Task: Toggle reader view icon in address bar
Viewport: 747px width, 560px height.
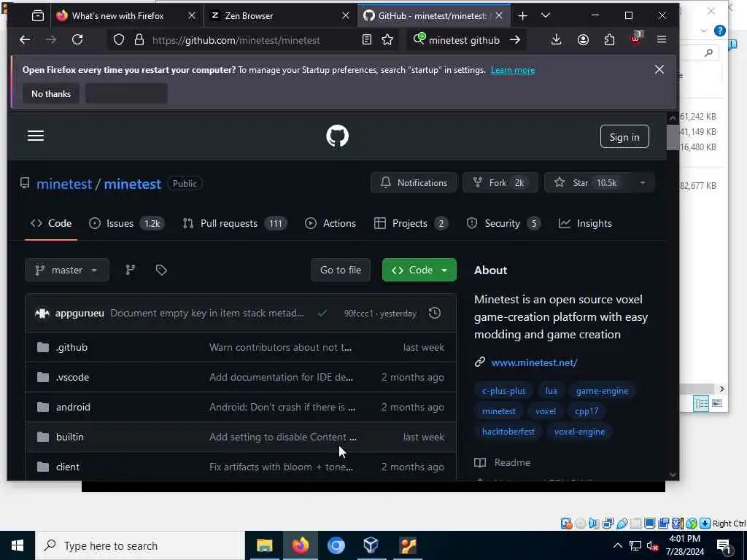Action: pos(366,40)
